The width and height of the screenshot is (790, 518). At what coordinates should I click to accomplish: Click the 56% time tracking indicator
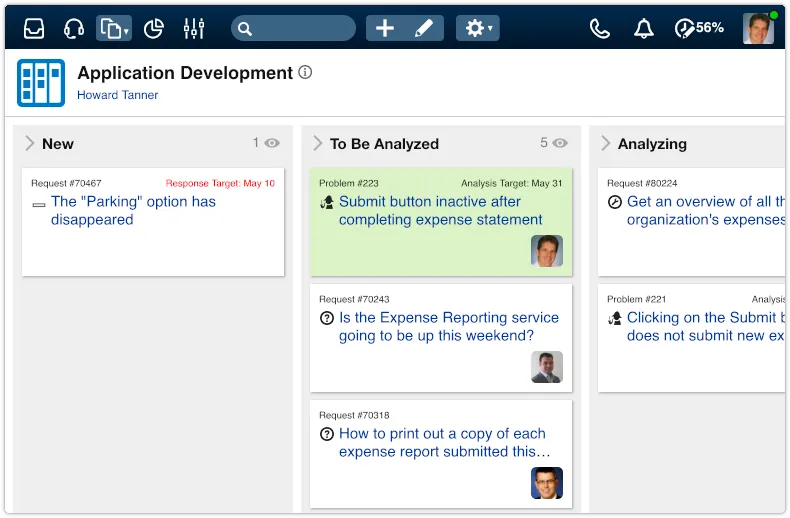click(699, 28)
